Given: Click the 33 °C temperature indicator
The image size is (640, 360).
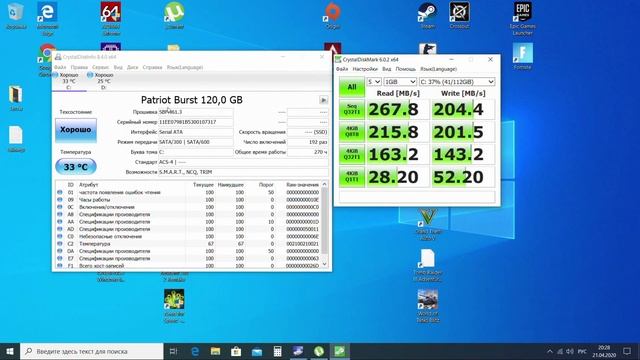Looking at the screenshot, I should [76, 167].
